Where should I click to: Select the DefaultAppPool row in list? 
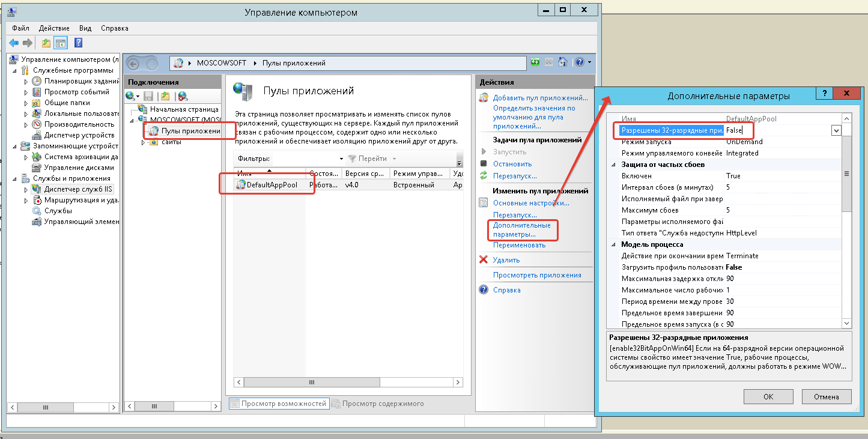(x=272, y=185)
